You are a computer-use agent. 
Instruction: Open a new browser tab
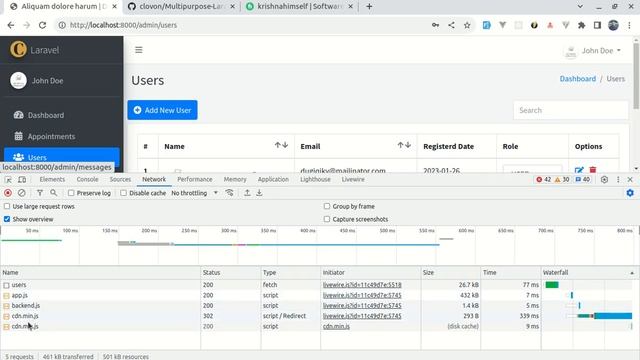coord(369,7)
